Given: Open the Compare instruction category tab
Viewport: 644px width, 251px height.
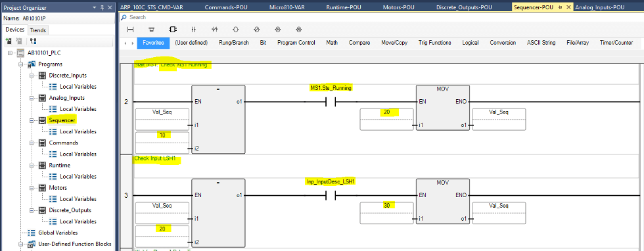Looking at the screenshot, I should pyautogui.click(x=359, y=43).
